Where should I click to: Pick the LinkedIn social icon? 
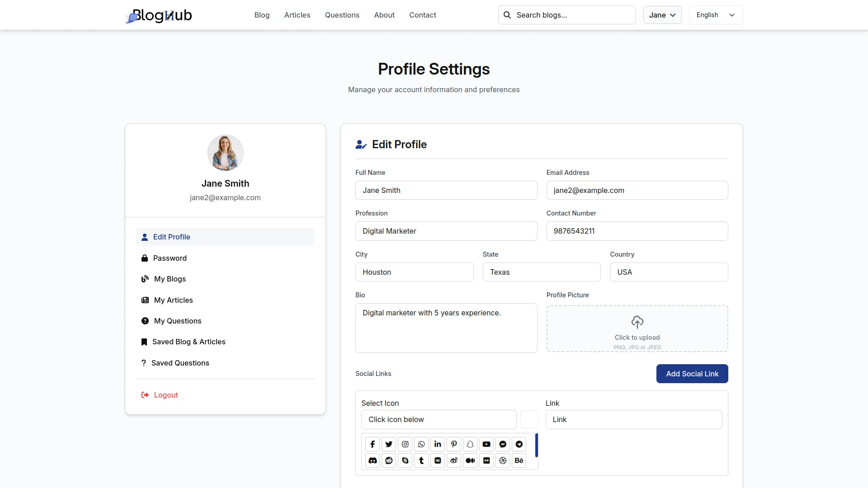438,444
